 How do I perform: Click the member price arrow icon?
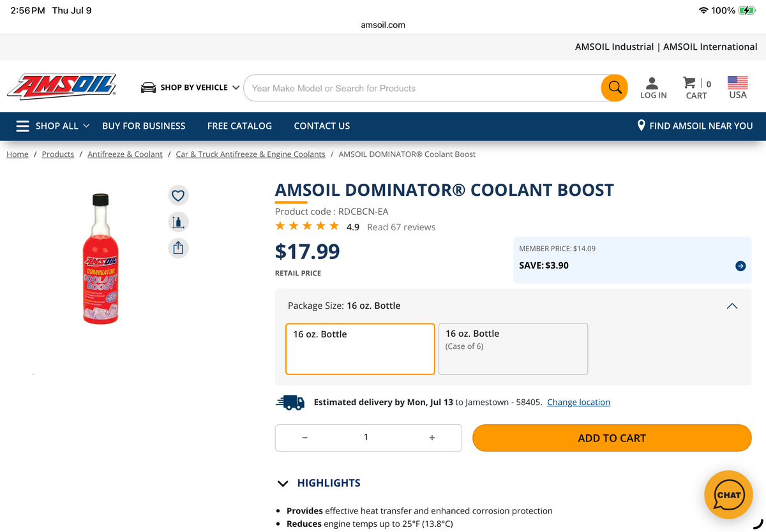click(x=740, y=266)
